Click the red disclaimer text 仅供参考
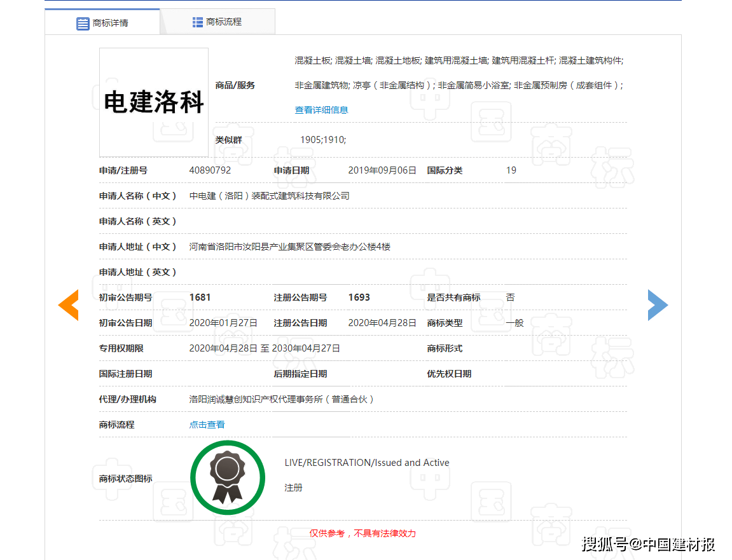Screen dimensions: 732x560 click(x=363, y=533)
